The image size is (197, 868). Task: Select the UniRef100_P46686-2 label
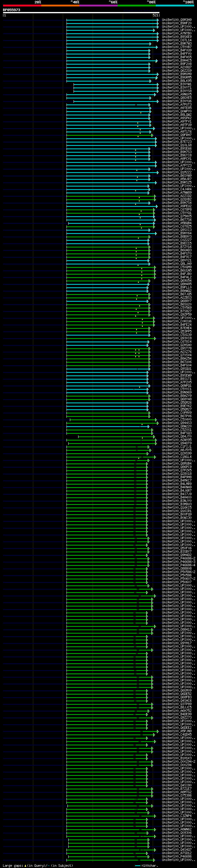[x=179, y=558]
